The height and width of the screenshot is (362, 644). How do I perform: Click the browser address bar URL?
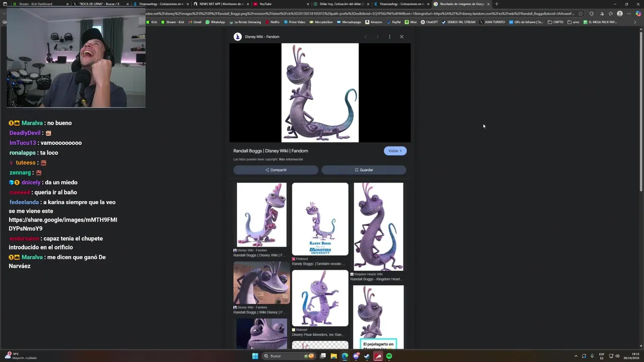pos(360,14)
